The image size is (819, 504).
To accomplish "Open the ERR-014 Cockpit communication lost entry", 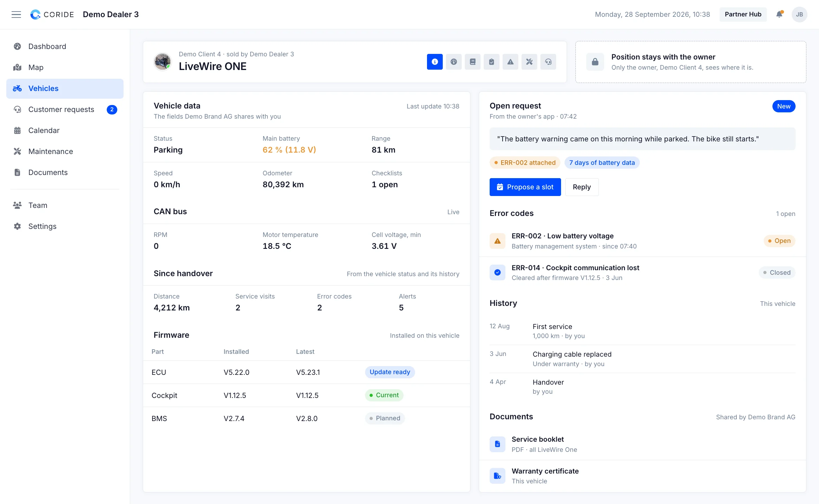I will [642, 273].
